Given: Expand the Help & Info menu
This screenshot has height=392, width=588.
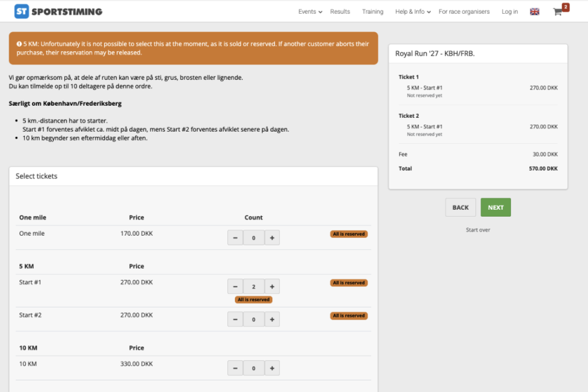Looking at the screenshot, I should 413,11.
